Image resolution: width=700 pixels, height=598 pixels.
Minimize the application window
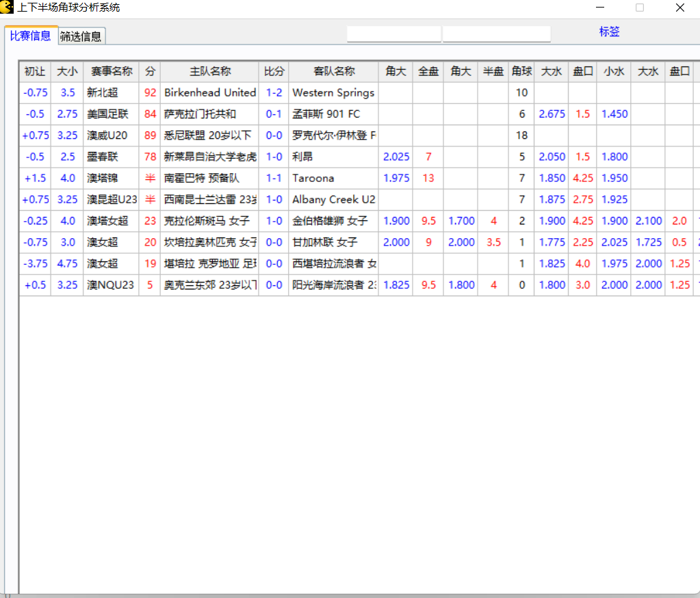coord(600,8)
